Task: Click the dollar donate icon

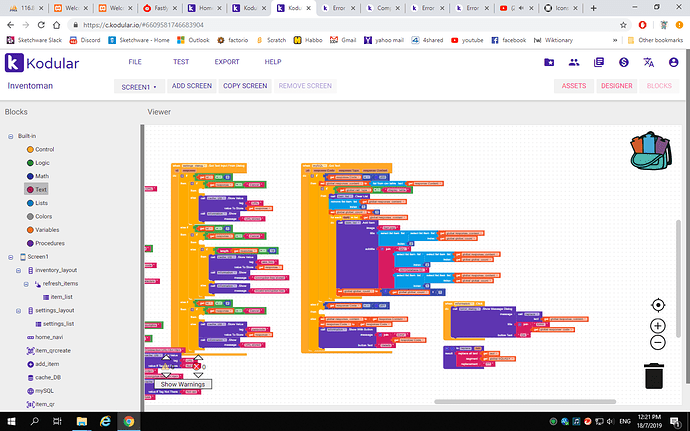Action: tap(624, 62)
